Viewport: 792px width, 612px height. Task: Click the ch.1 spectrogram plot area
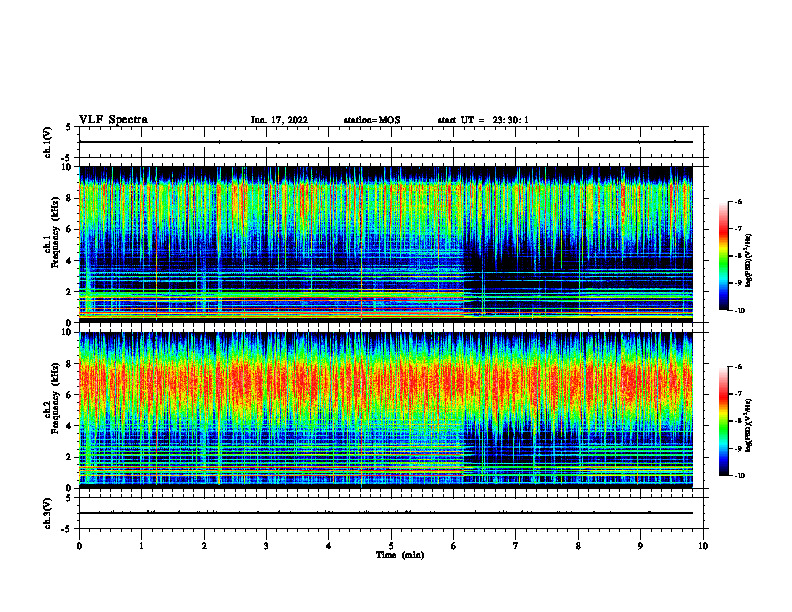point(386,244)
